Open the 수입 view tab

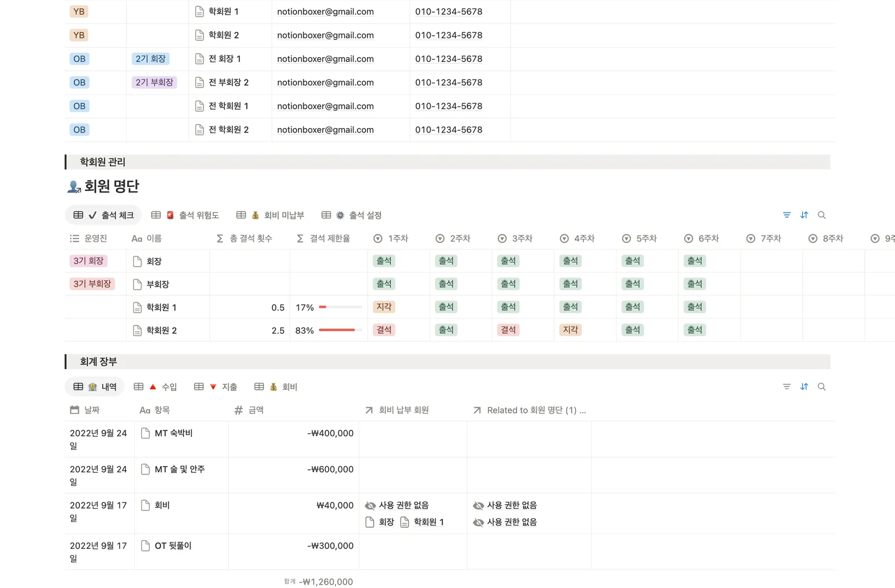155,387
